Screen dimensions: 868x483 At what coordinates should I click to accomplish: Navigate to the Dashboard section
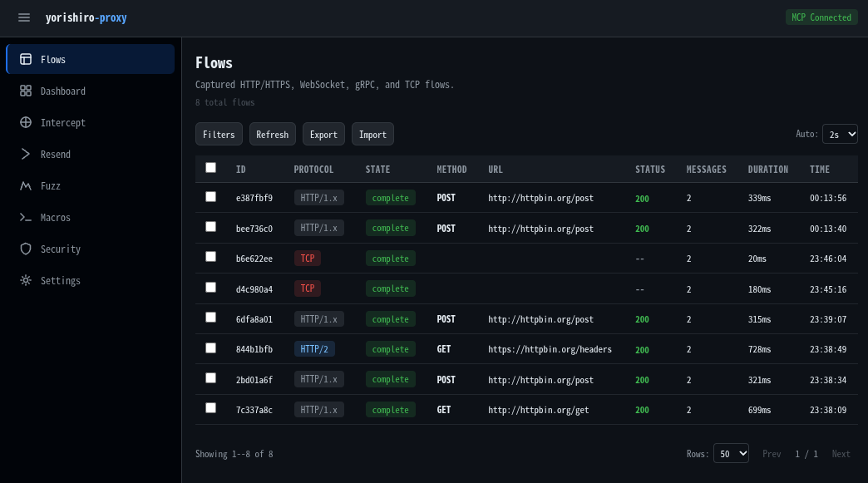62,91
